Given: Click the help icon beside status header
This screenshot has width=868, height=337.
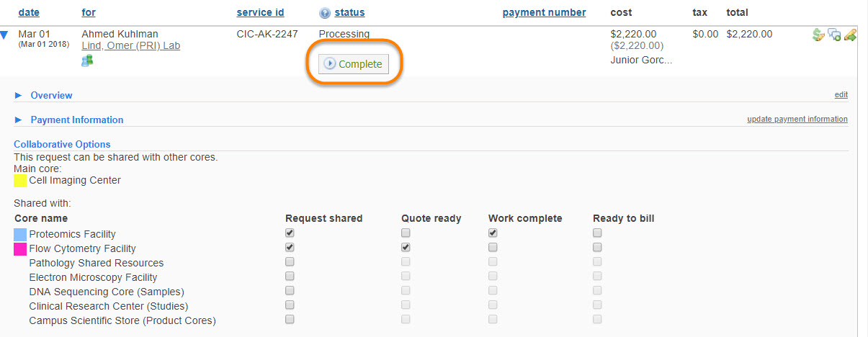Looking at the screenshot, I should click(x=325, y=13).
